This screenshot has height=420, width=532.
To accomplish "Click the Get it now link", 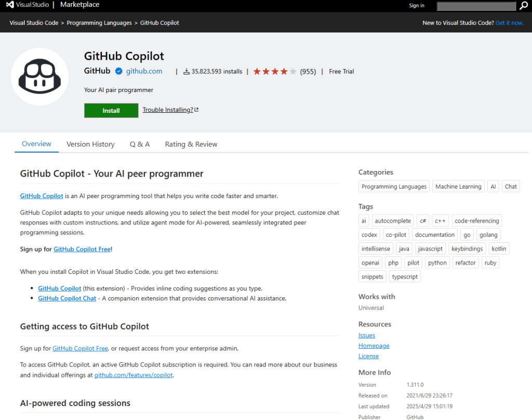I will click(x=509, y=23).
